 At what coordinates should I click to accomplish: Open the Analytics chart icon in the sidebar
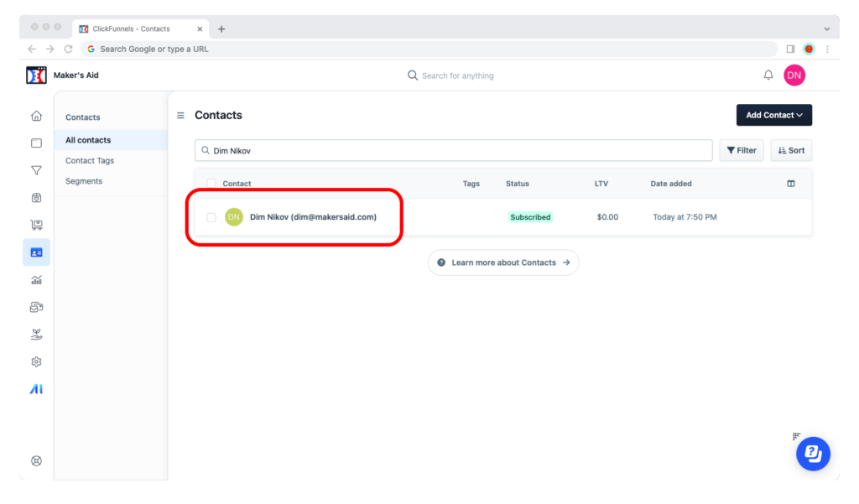coord(36,280)
